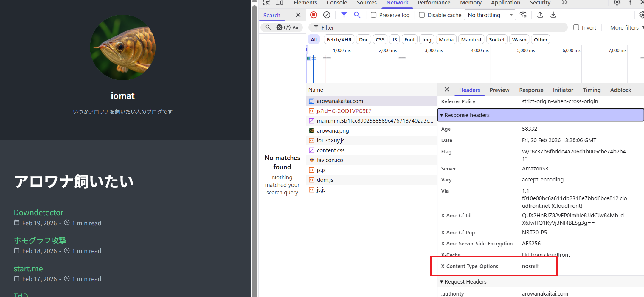644x297 pixels.
Task: Enable Preserve log checkbox
Action: point(373,15)
